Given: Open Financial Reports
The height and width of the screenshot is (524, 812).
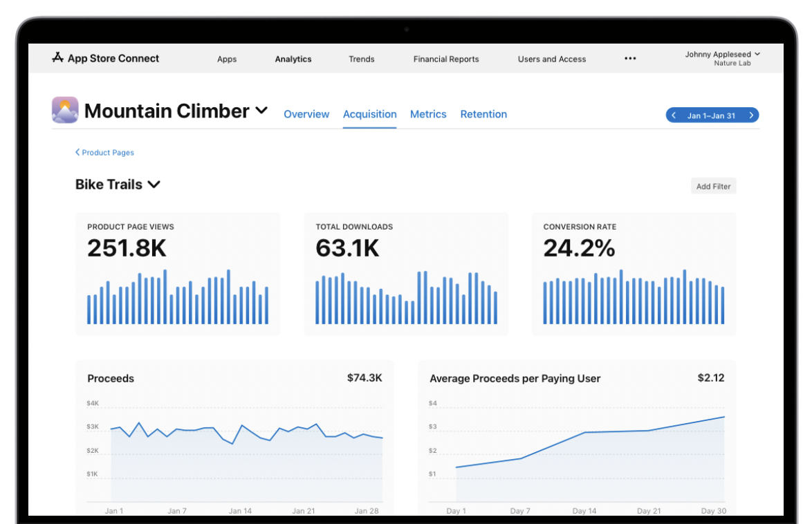Looking at the screenshot, I should point(446,59).
